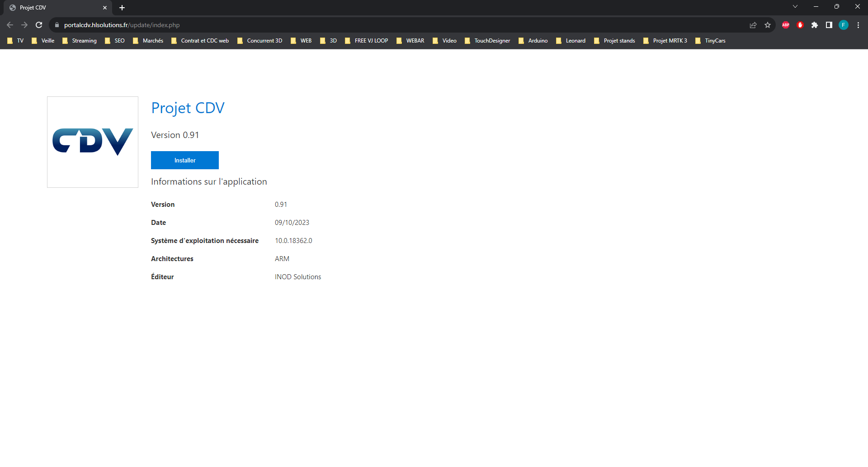Open the share page icon
868x467 pixels.
[x=753, y=25]
